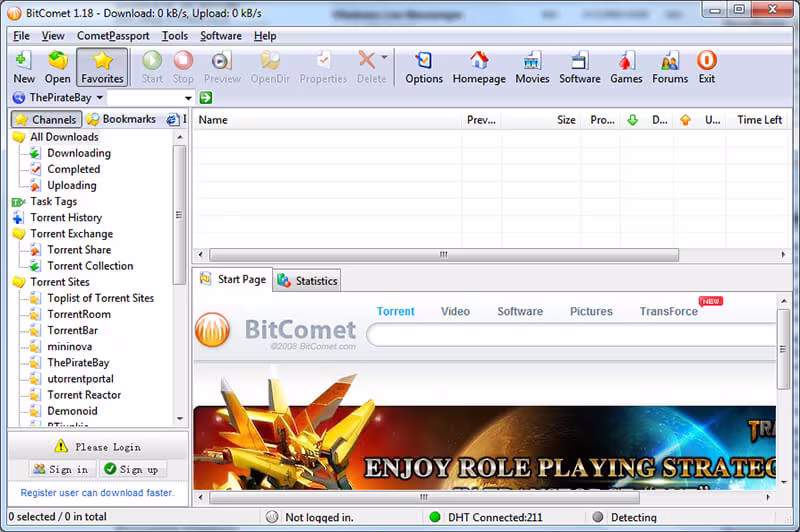Select the Downloading tree item

(79, 153)
